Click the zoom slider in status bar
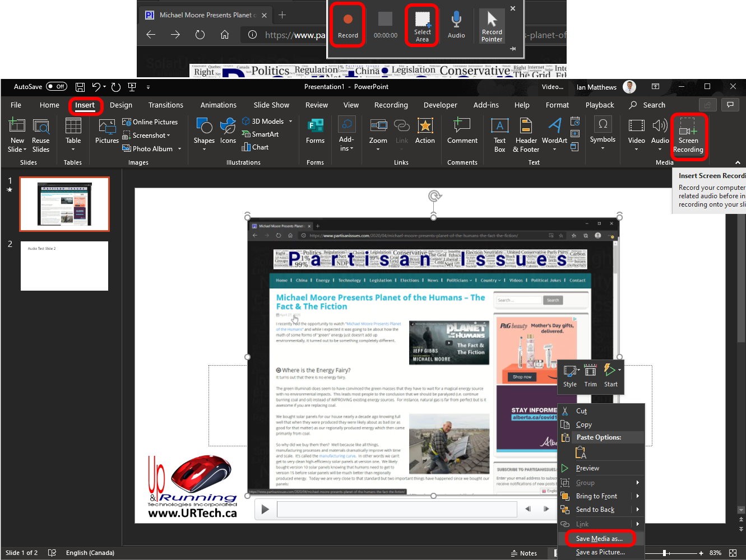 click(x=664, y=553)
